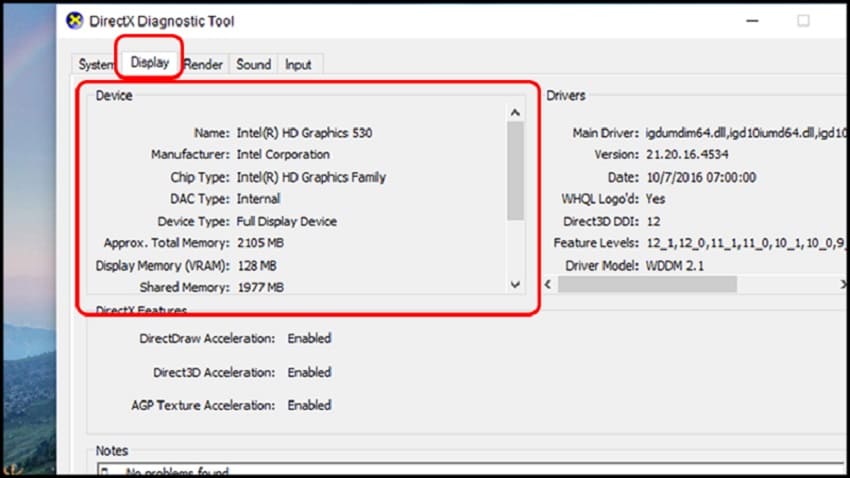Click the driver Version value 21.20.16.4534
The height and width of the screenshot is (478, 850).
(687, 154)
